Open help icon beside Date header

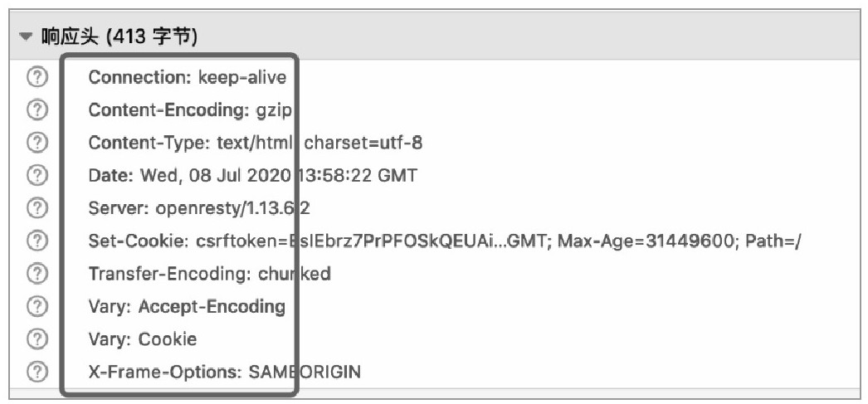coord(37,175)
